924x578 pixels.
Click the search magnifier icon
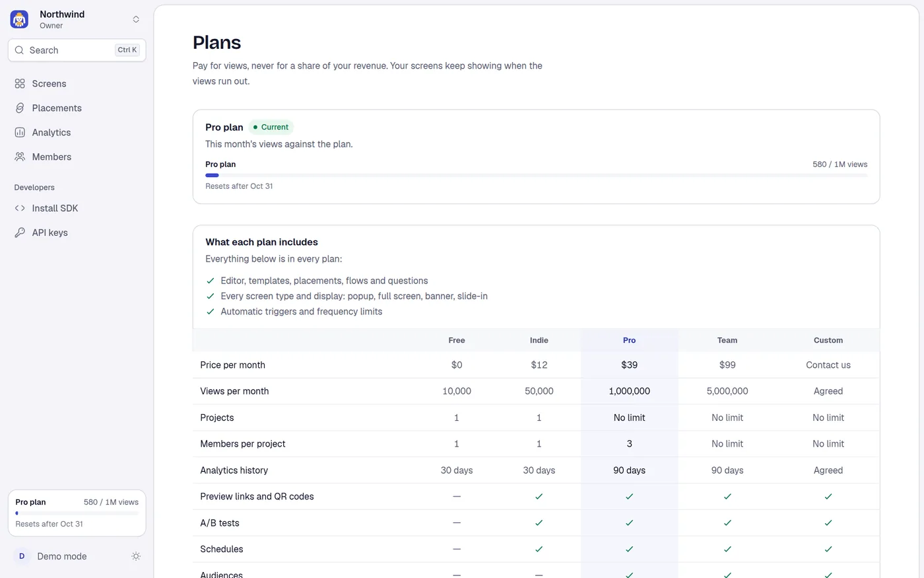pos(20,50)
